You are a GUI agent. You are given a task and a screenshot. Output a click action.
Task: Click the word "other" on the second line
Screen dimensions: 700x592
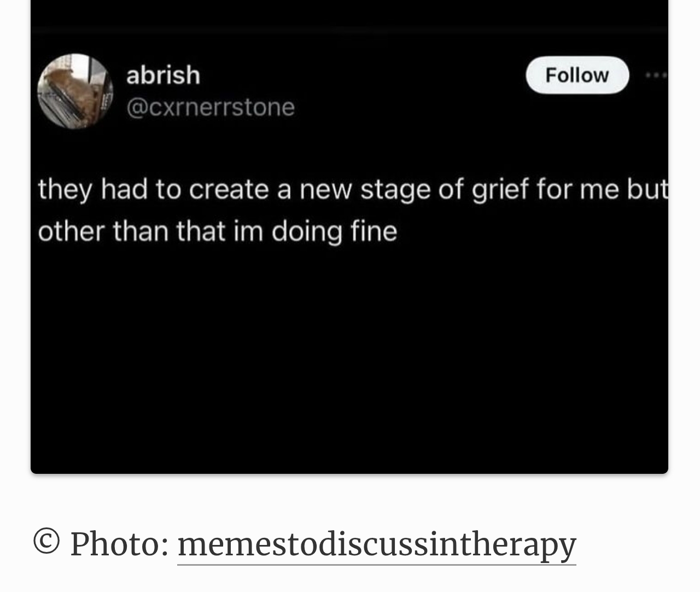click(x=71, y=231)
